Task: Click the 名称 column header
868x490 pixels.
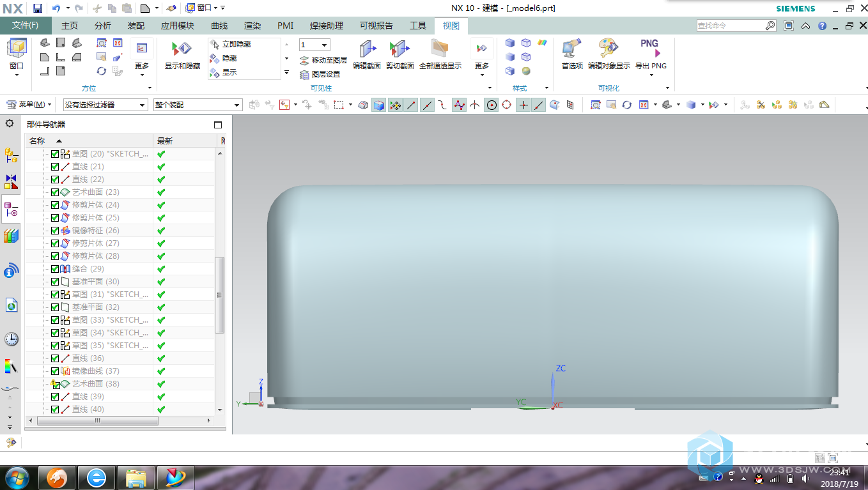Action: pos(89,141)
